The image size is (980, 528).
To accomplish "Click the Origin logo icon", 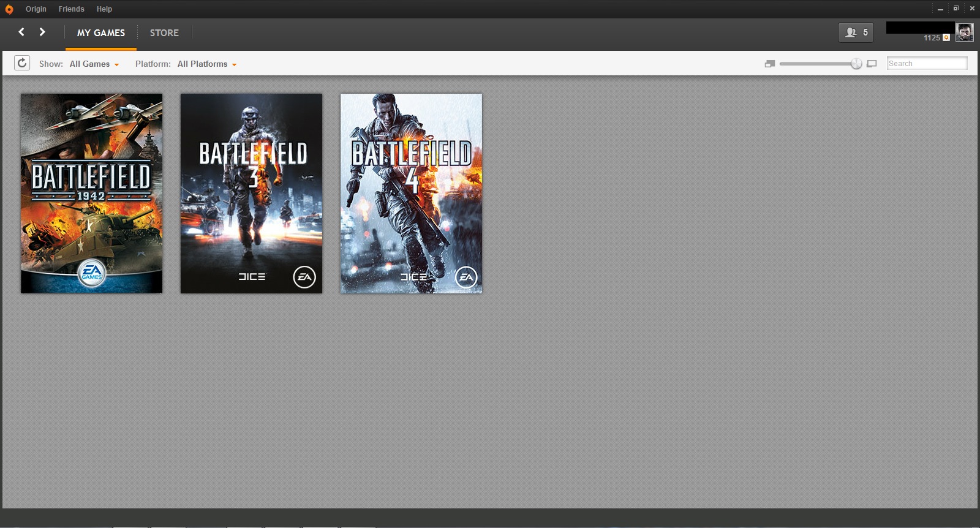I will tap(9, 9).
